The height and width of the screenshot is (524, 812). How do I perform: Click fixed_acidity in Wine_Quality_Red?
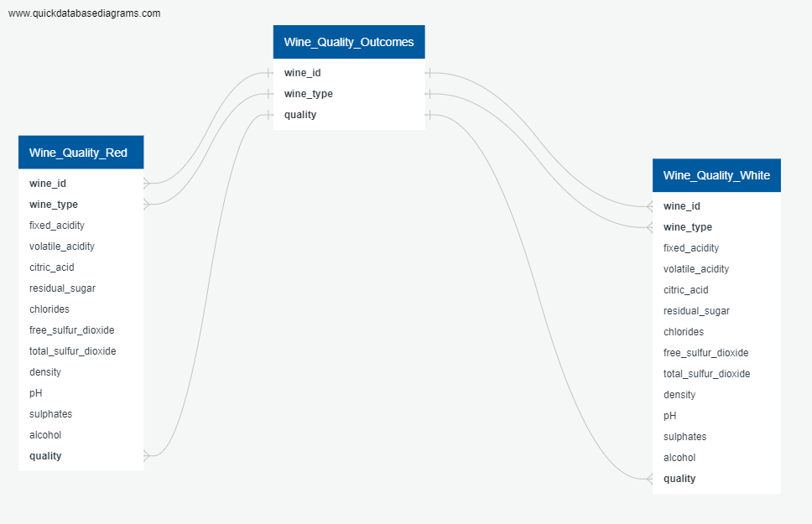click(x=56, y=225)
